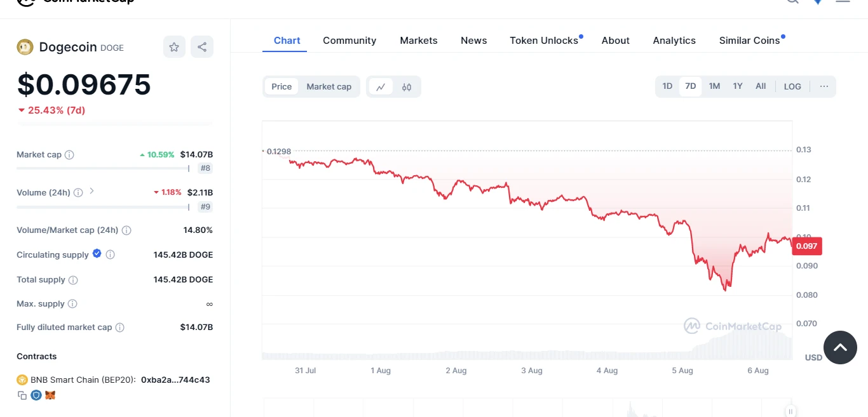Open the hamburger menu in header
Image resolution: width=868 pixels, height=417 pixels.
point(843,1)
